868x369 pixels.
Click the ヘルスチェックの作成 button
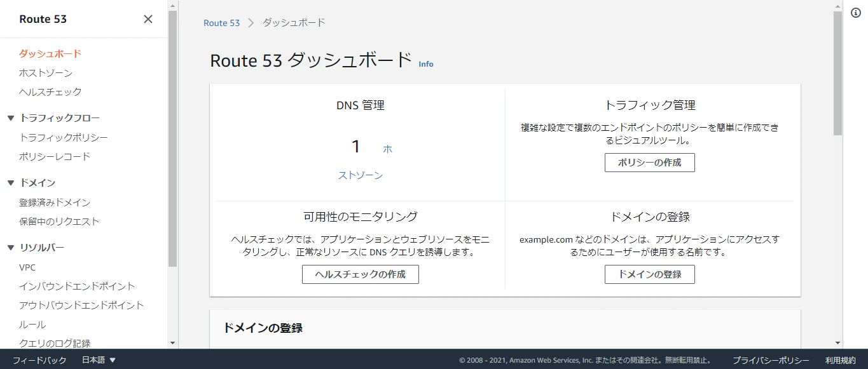click(361, 274)
